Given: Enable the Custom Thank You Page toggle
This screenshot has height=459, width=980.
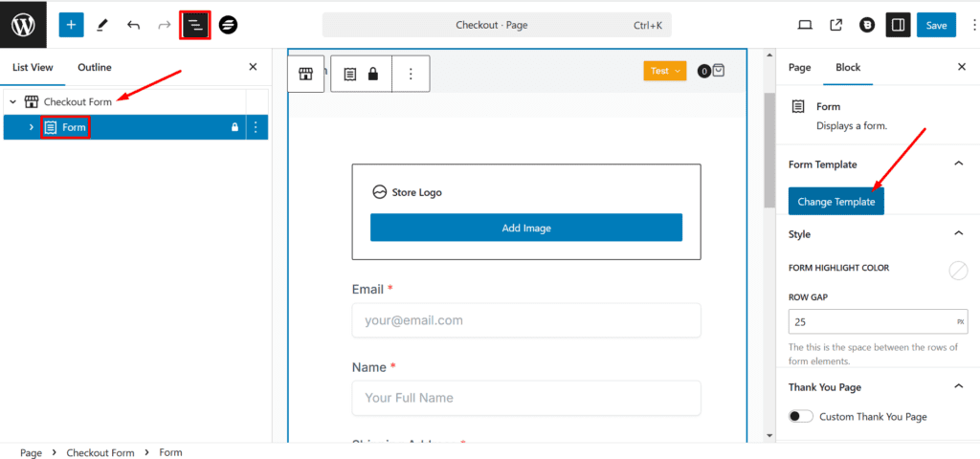Looking at the screenshot, I should [x=801, y=416].
